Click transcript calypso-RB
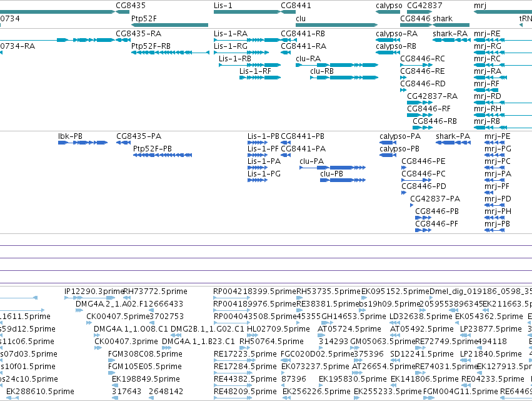 pyautogui.click(x=396, y=46)
